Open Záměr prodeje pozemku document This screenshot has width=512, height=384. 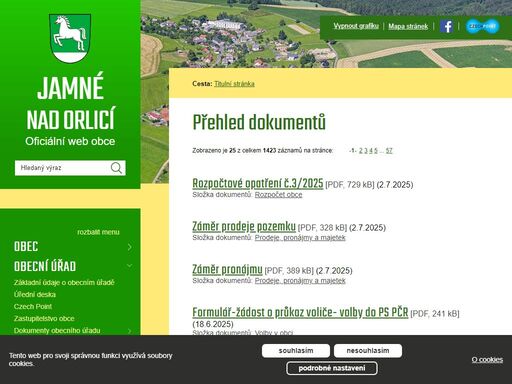244,226
